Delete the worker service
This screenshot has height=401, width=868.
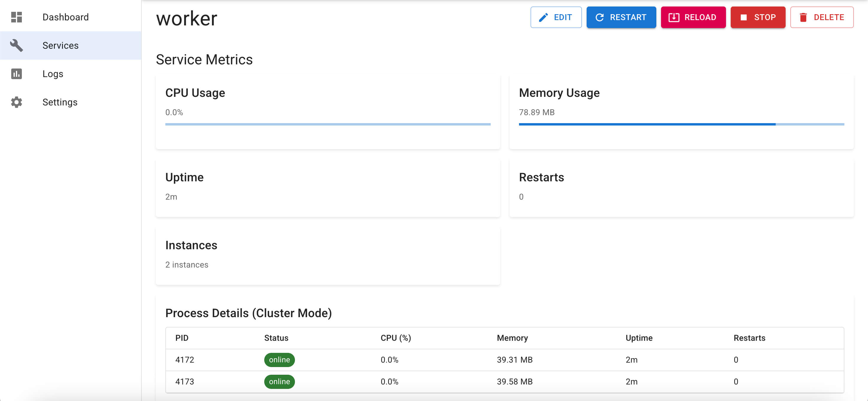coord(821,17)
